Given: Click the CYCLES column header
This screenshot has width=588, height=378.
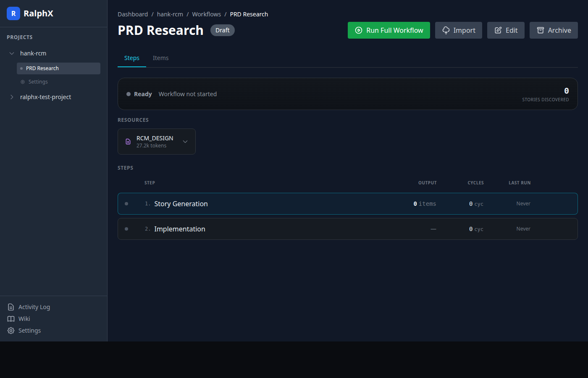Looking at the screenshot, I should [x=476, y=183].
